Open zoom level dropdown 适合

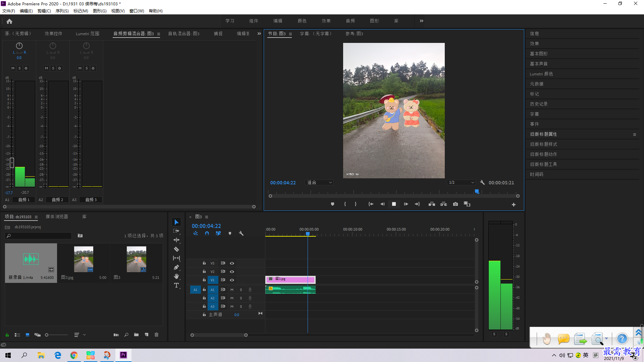(319, 183)
